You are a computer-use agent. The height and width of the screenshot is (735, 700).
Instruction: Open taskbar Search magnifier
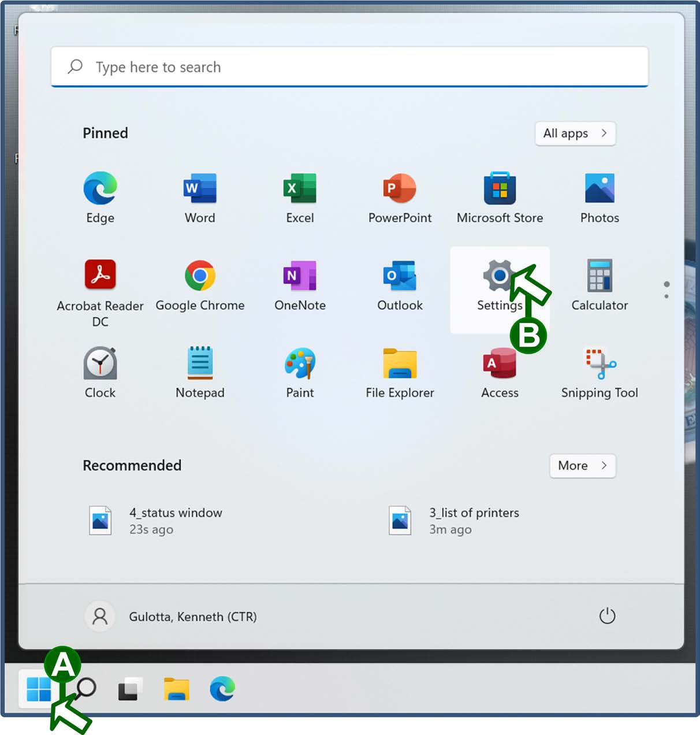(x=85, y=688)
